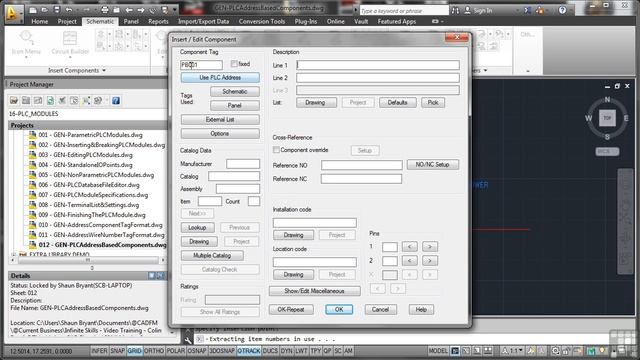The height and width of the screenshot is (360, 640).
Task: Click the Icon Menu ribbon tool
Action: 26,42
